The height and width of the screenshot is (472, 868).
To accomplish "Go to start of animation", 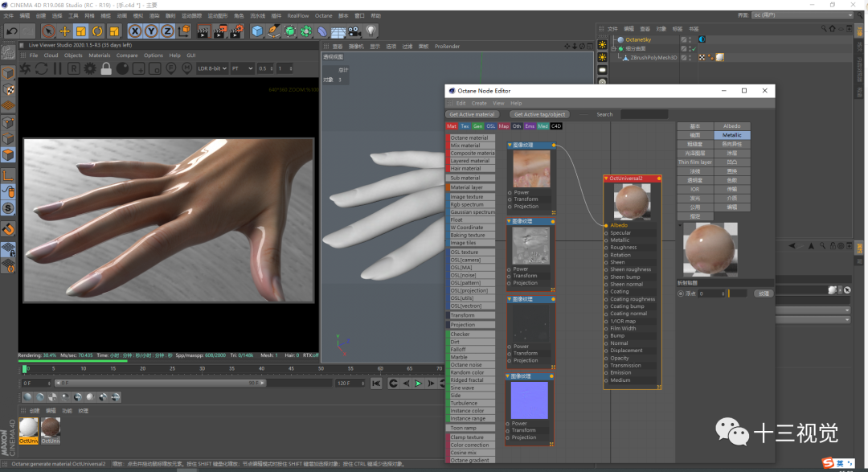I will click(376, 384).
